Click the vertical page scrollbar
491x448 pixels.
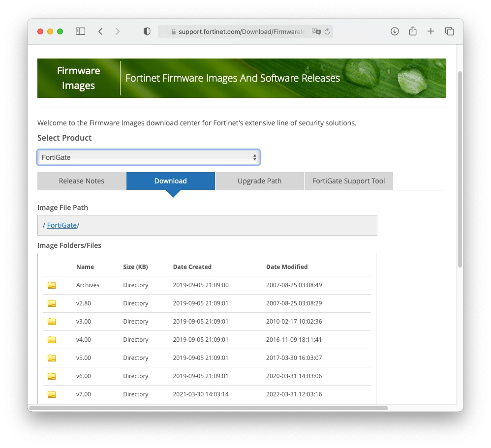pyautogui.click(x=460, y=169)
